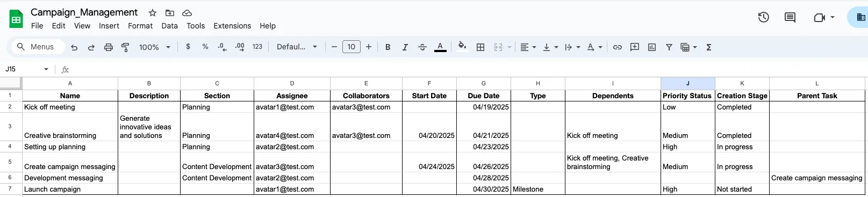Expand the font family dropdown
The image size is (868, 197).
(x=297, y=47)
